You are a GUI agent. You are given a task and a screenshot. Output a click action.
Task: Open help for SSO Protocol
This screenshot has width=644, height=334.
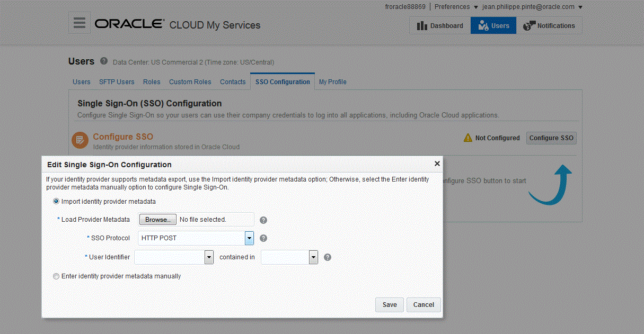[x=263, y=238]
